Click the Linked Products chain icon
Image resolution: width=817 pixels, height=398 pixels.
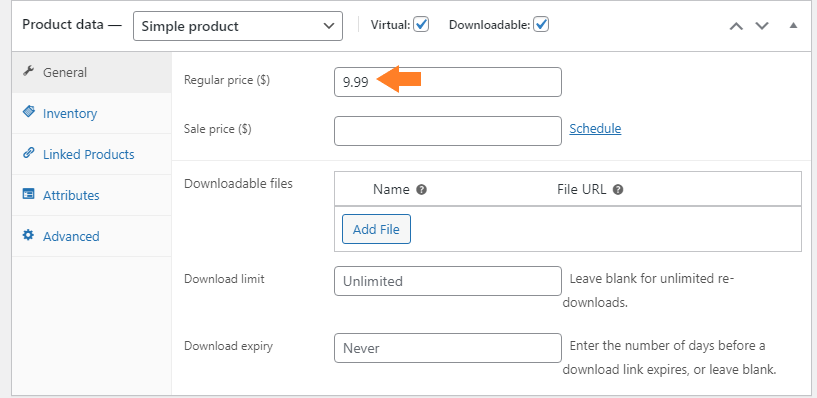pyautogui.click(x=29, y=153)
